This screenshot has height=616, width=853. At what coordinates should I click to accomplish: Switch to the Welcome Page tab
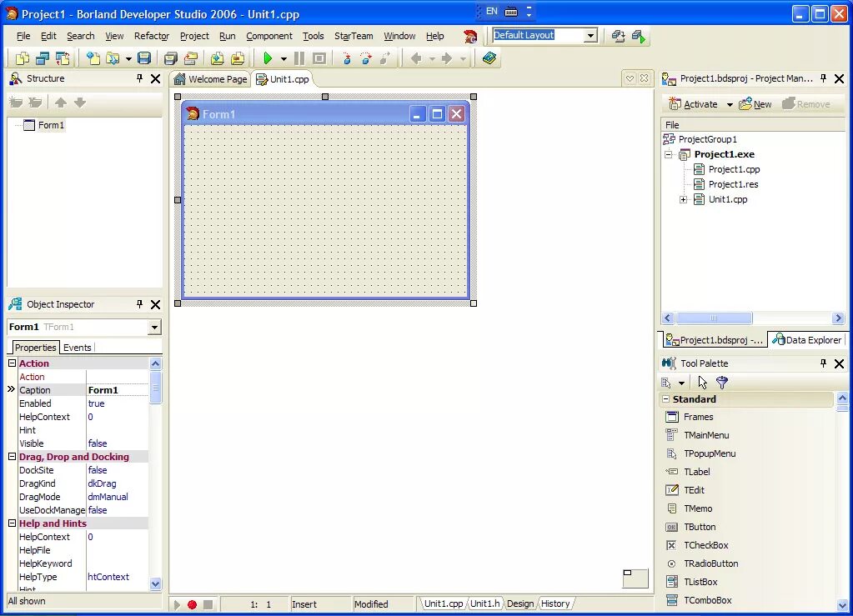(210, 79)
